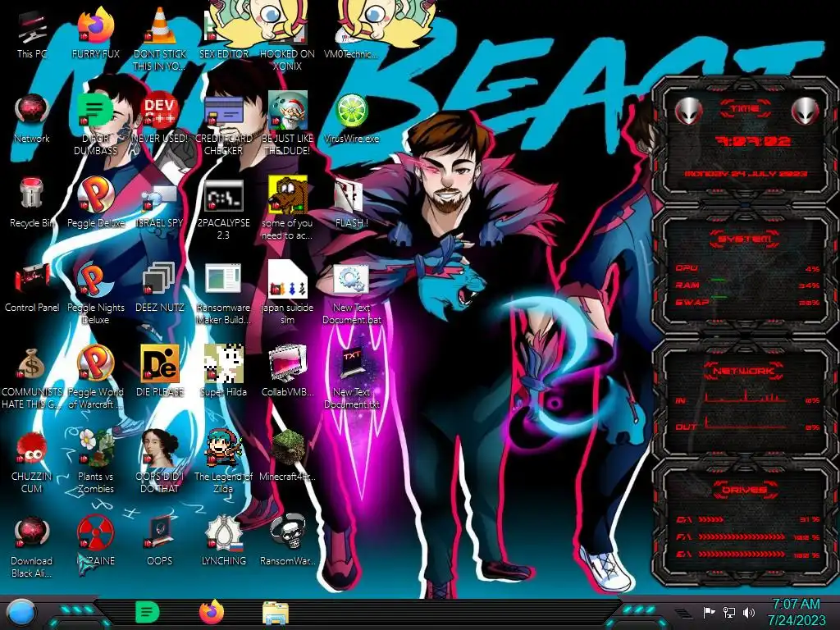
Task: Select the Peggle Nights Deluxe shortcut
Action: click(95, 294)
